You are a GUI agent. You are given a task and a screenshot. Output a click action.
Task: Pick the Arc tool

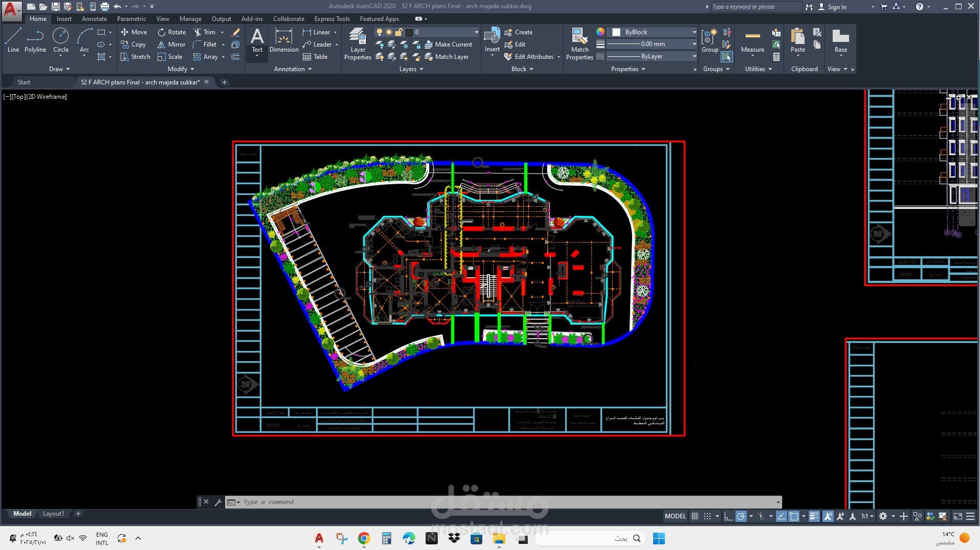pos(84,40)
